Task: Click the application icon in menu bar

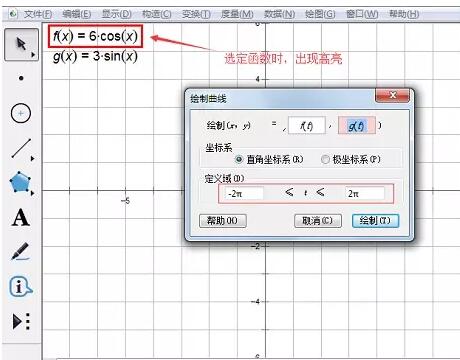Action: [13, 14]
